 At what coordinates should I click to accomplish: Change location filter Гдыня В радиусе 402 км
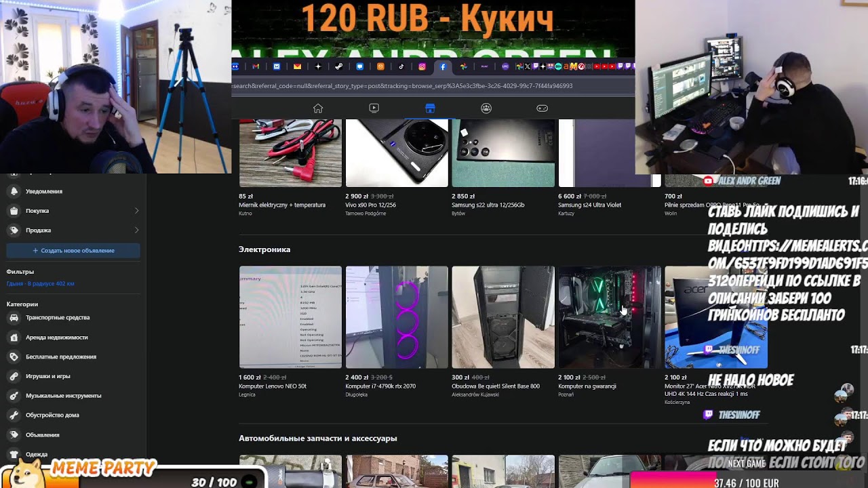[40, 283]
